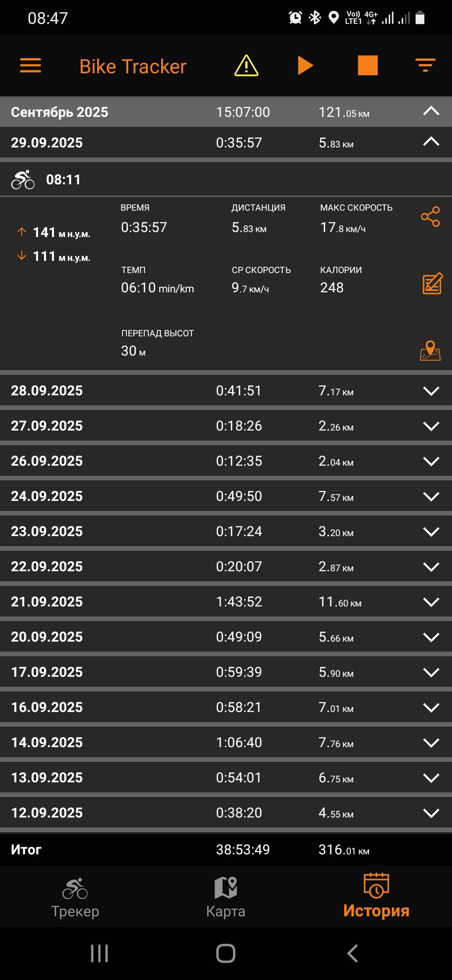452x980 pixels.
Task: Select the История tab
Action: pos(376,897)
